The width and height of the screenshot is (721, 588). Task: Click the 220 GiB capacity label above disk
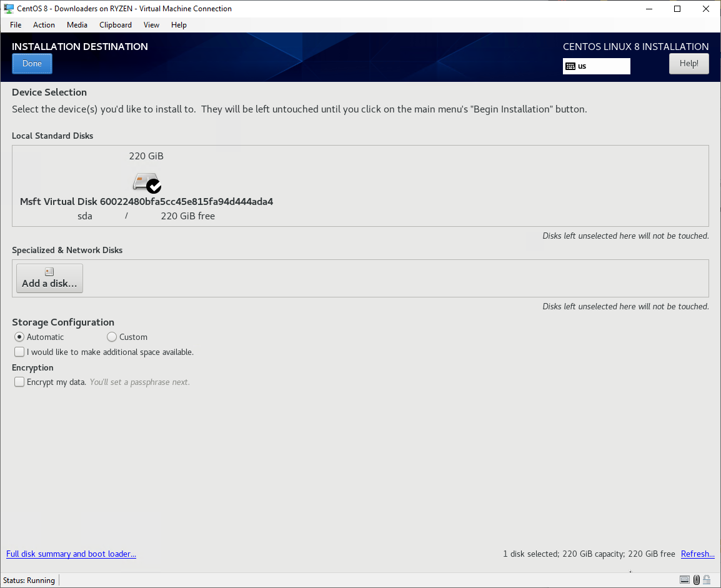(146, 156)
